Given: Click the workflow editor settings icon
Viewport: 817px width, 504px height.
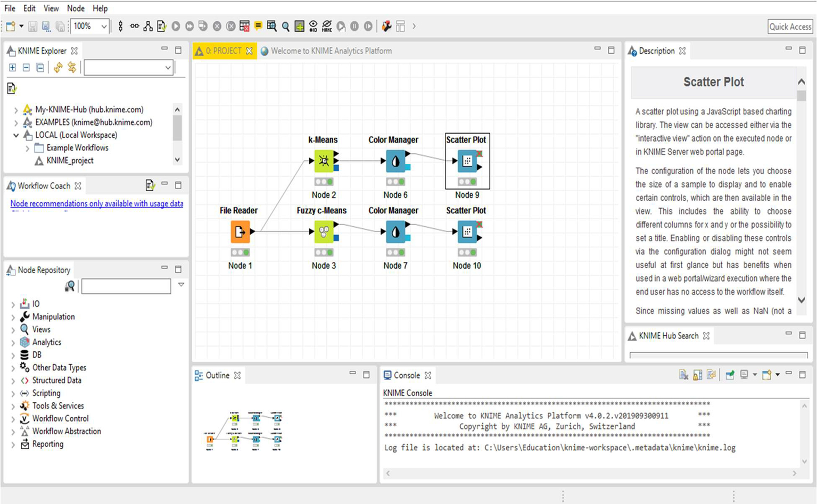Looking at the screenshot, I should click(386, 26).
